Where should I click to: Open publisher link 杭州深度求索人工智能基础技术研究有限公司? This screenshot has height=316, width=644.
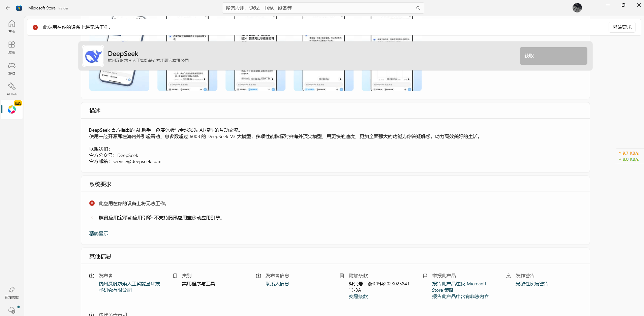129,287
